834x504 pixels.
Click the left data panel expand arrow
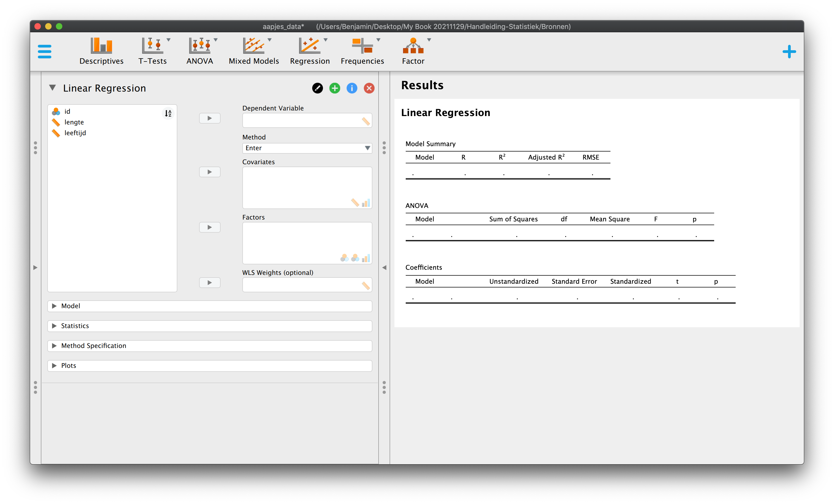[35, 267]
